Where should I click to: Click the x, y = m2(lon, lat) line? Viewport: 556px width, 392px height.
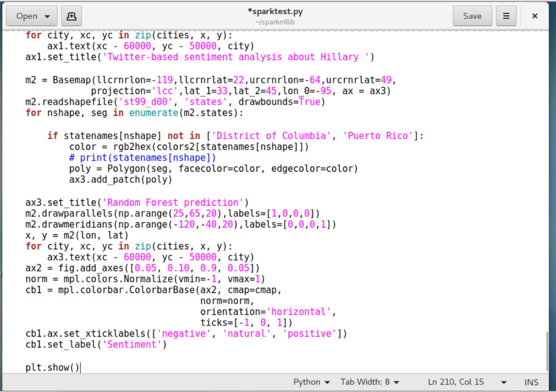pyautogui.click(x=77, y=235)
